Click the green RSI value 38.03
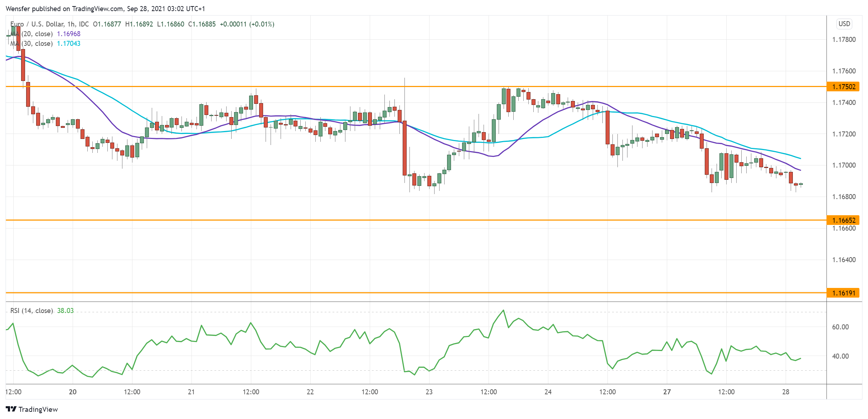This screenshot has width=868, height=419. [66, 310]
